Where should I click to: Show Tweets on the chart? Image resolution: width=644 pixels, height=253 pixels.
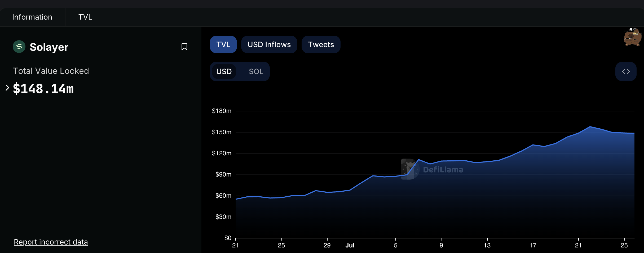321,44
